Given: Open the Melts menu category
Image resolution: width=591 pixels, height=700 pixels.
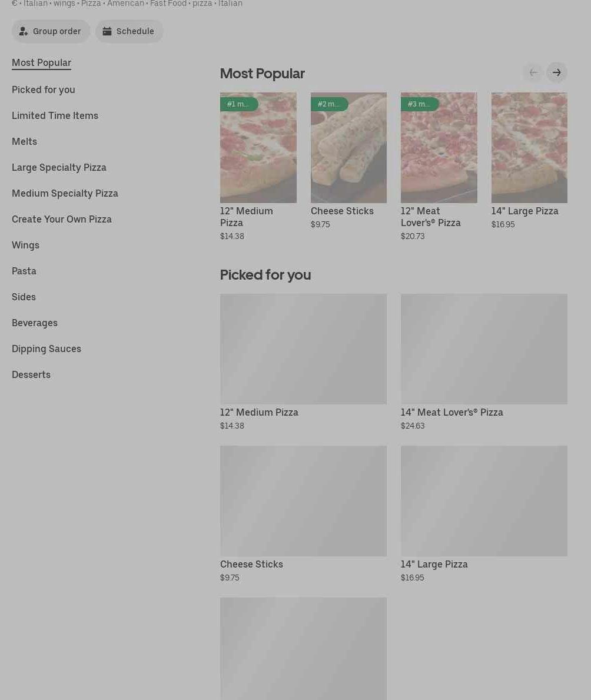Looking at the screenshot, I should (x=24, y=141).
